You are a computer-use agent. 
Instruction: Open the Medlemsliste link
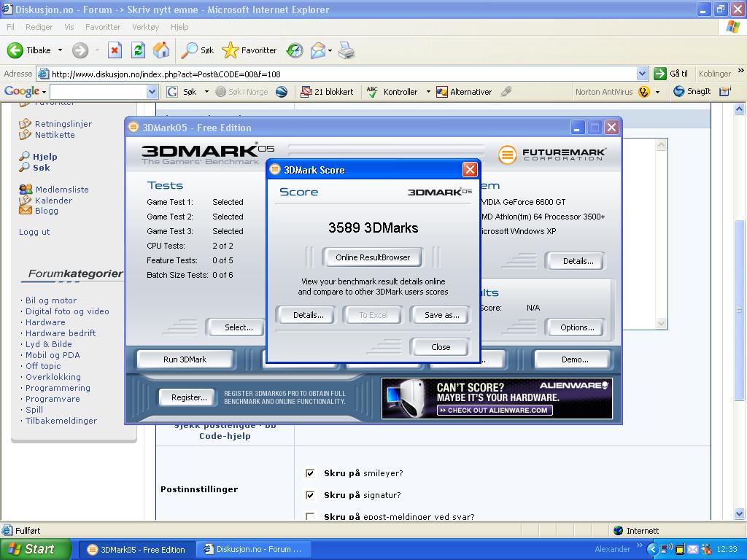click(62, 189)
